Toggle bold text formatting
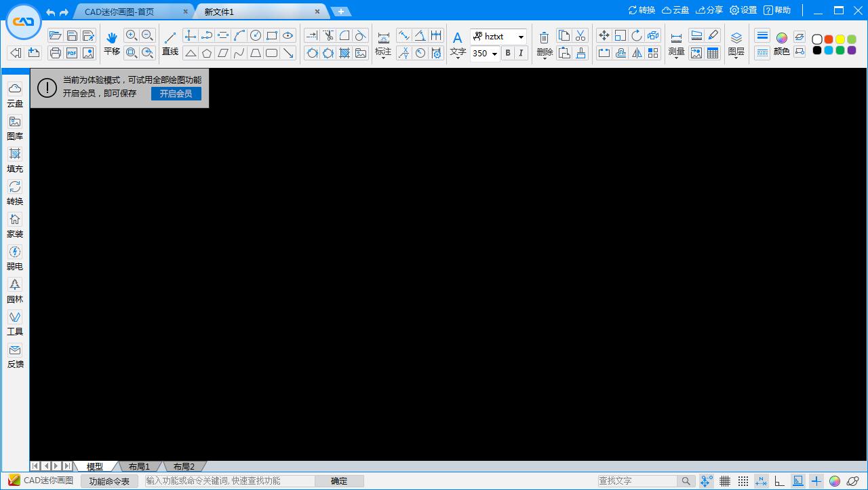 (507, 54)
